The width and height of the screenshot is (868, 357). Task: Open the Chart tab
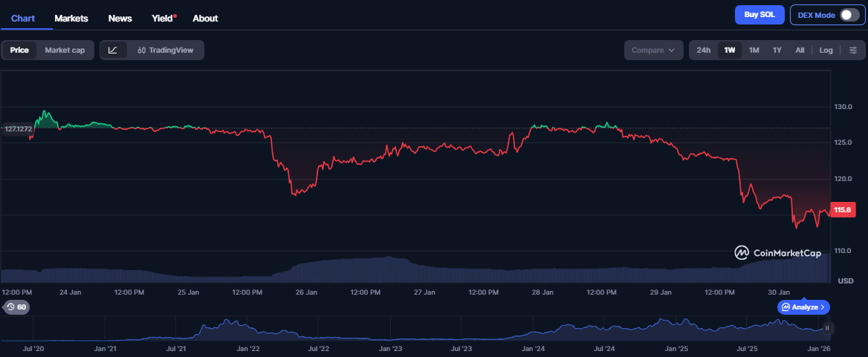pos(23,19)
